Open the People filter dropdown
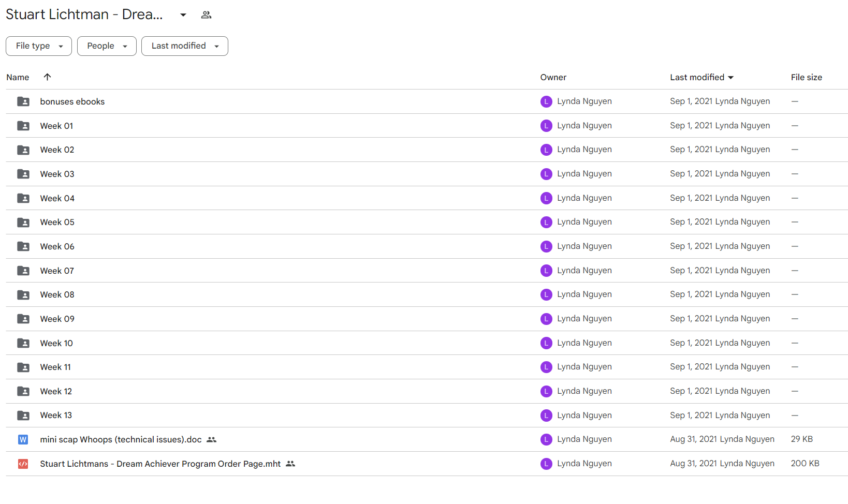 pyautogui.click(x=107, y=46)
